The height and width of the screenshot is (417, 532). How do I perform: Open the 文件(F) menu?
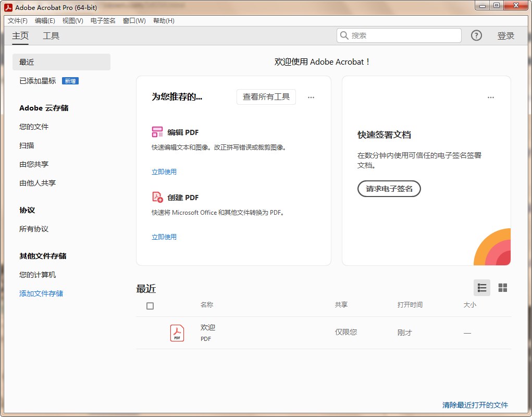[18, 21]
